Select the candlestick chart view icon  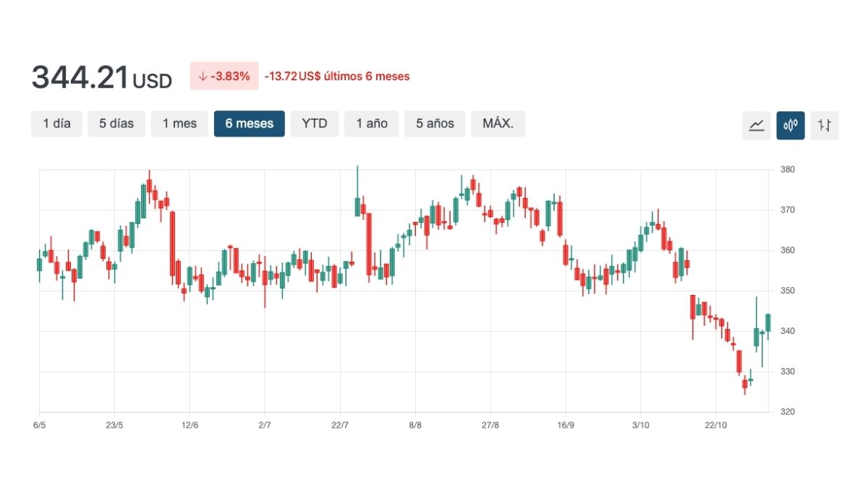(790, 124)
